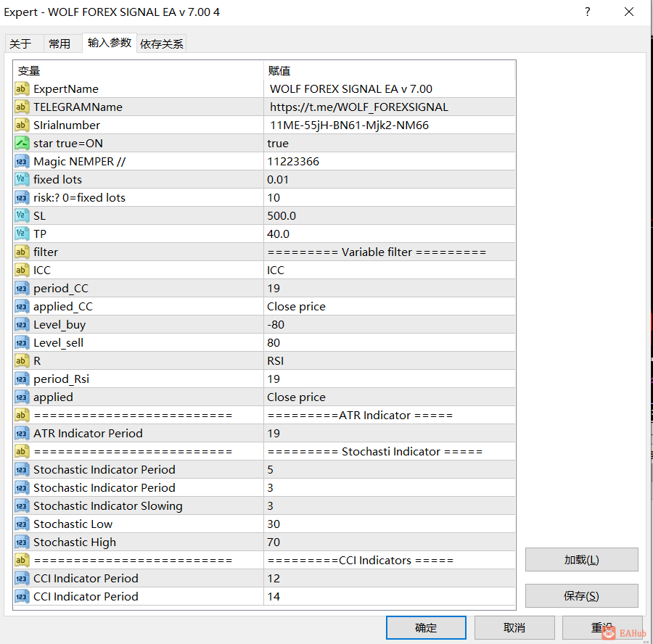Click the ab icon beside ICC variable
Image resolution: width=653 pixels, height=644 pixels.
(x=22, y=270)
